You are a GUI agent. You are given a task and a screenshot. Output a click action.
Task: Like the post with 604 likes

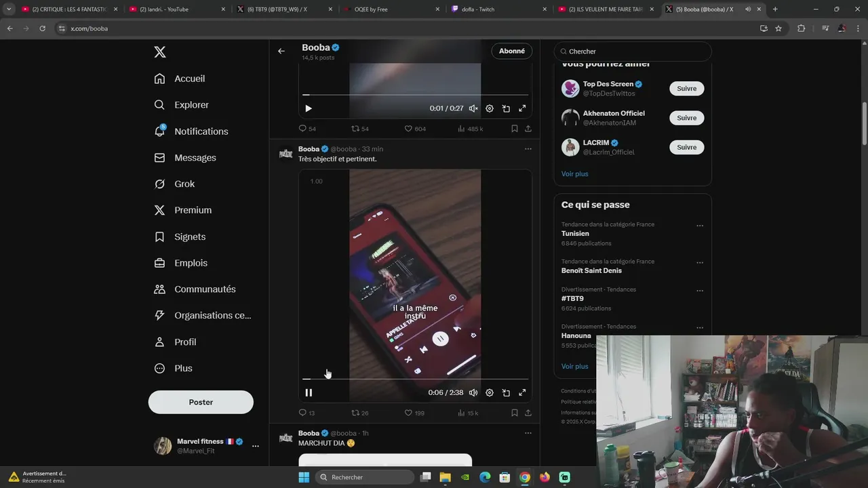415,129
